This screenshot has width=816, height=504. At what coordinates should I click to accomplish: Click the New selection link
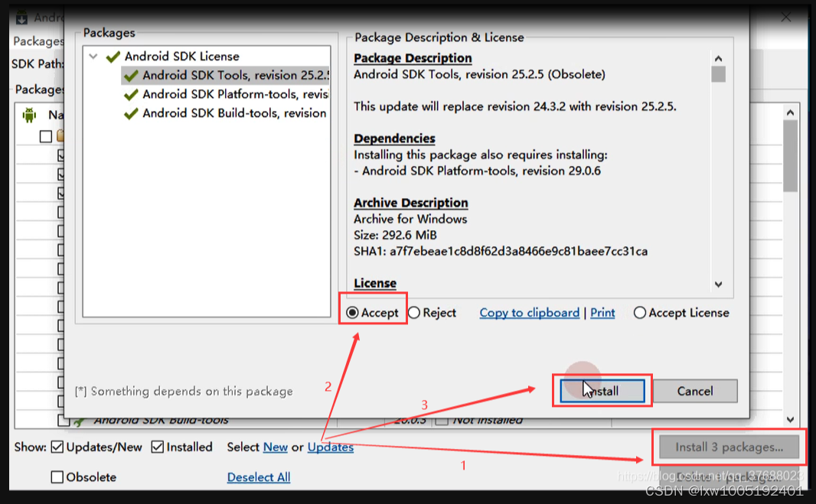pyautogui.click(x=276, y=447)
